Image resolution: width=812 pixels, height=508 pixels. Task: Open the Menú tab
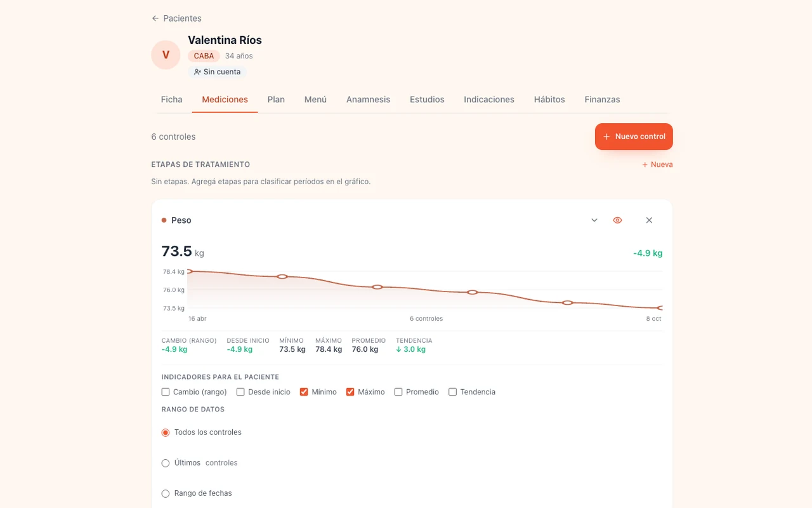click(x=315, y=100)
